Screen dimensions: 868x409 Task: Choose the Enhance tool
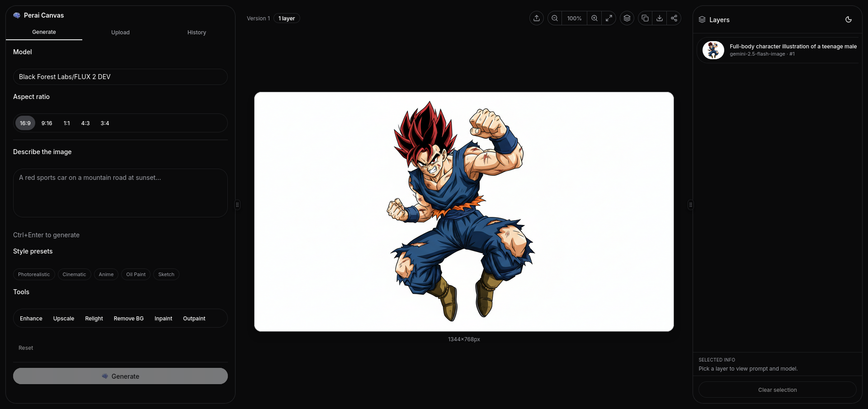(x=31, y=318)
